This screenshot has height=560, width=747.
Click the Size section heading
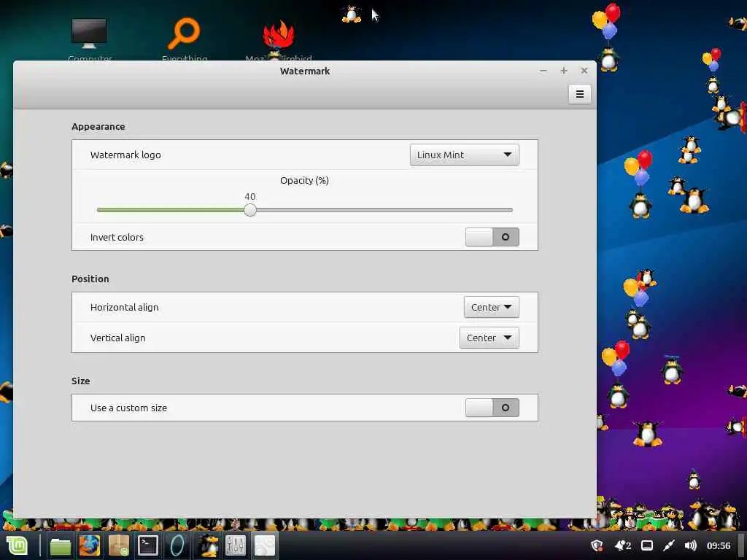point(80,381)
